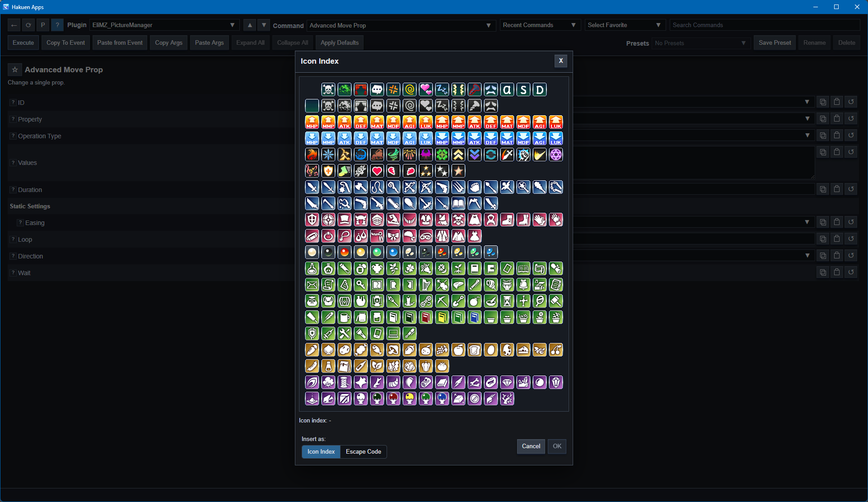
Task: Pick the pickaxe tool icon
Action: [442, 301]
